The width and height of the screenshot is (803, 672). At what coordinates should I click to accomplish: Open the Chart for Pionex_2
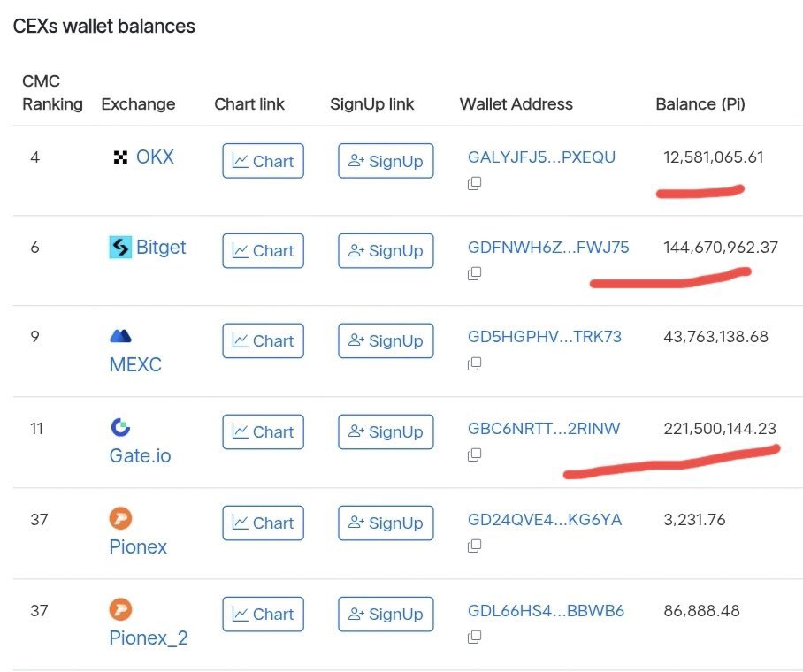tap(264, 615)
